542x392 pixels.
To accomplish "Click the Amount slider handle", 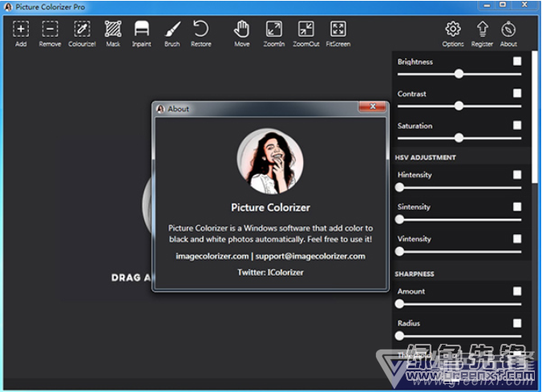I will 399,304.
